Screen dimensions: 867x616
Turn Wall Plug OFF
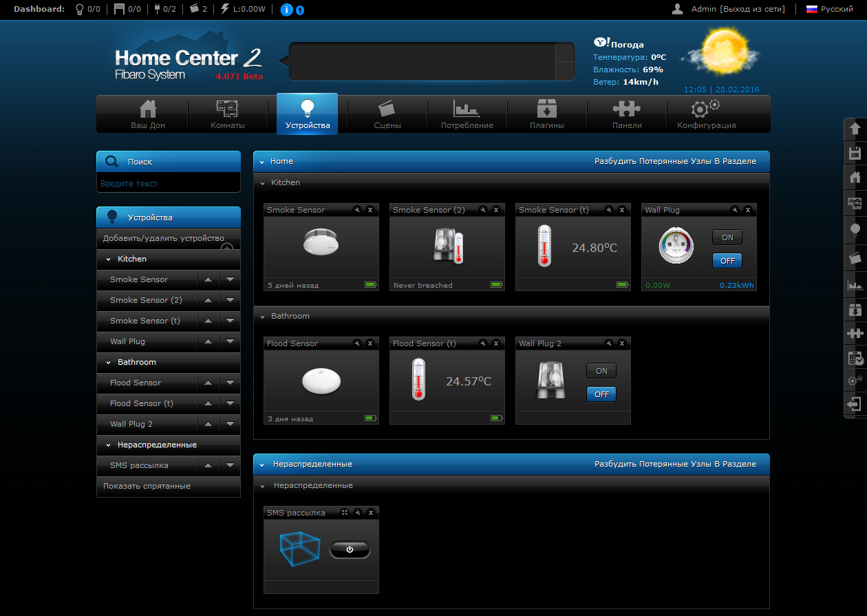[727, 261]
